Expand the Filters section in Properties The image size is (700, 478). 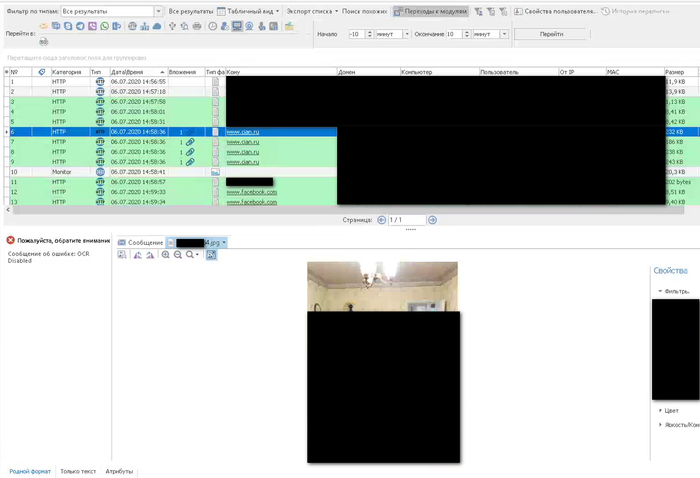tap(660, 291)
